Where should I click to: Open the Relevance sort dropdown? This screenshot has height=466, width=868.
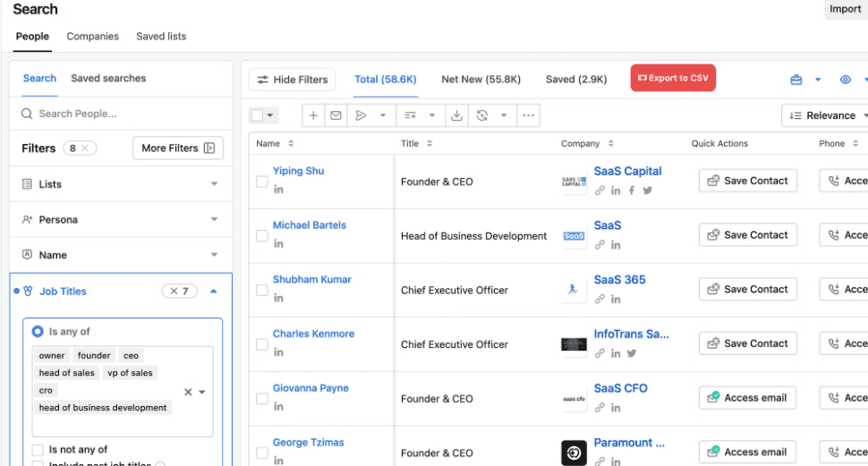tap(826, 115)
